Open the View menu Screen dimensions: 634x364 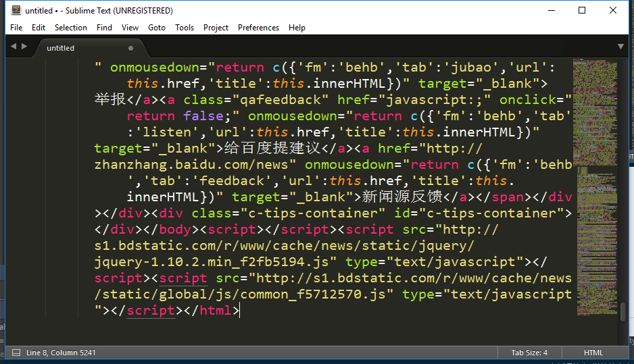pos(130,28)
